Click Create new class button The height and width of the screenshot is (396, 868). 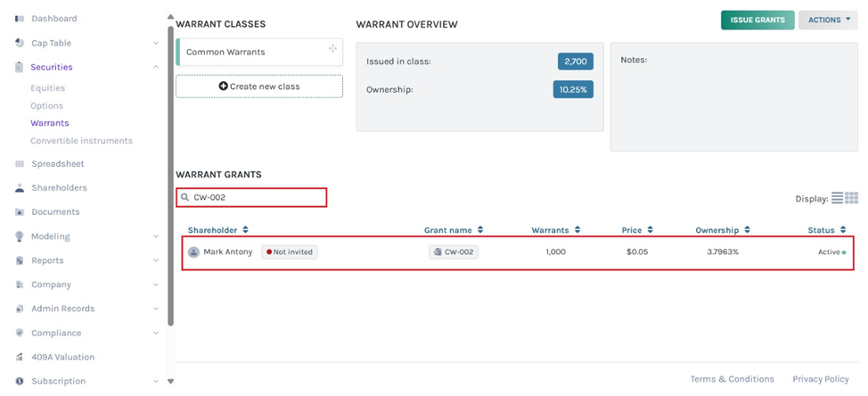pyautogui.click(x=259, y=87)
